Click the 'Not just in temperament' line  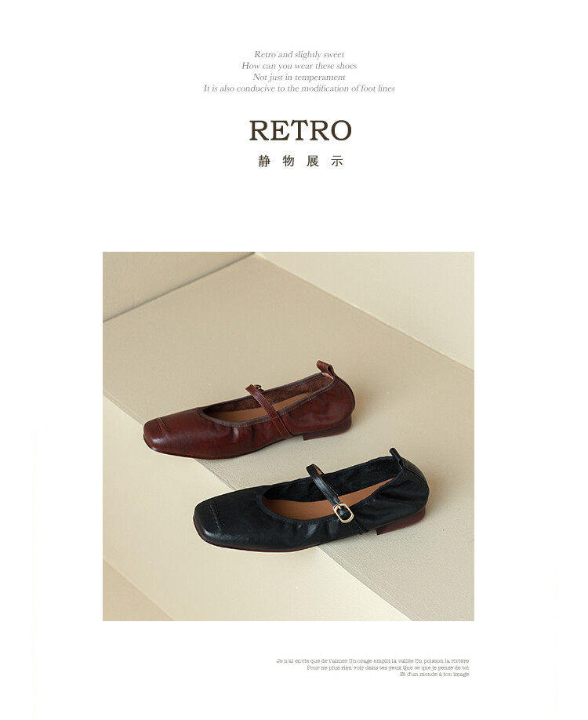click(299, 77)
